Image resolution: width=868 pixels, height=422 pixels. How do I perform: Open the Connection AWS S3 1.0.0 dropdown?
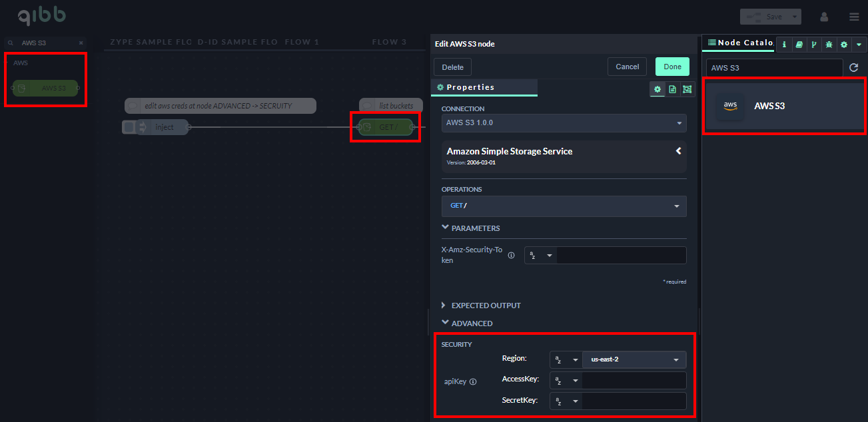(x=564, y=123)
